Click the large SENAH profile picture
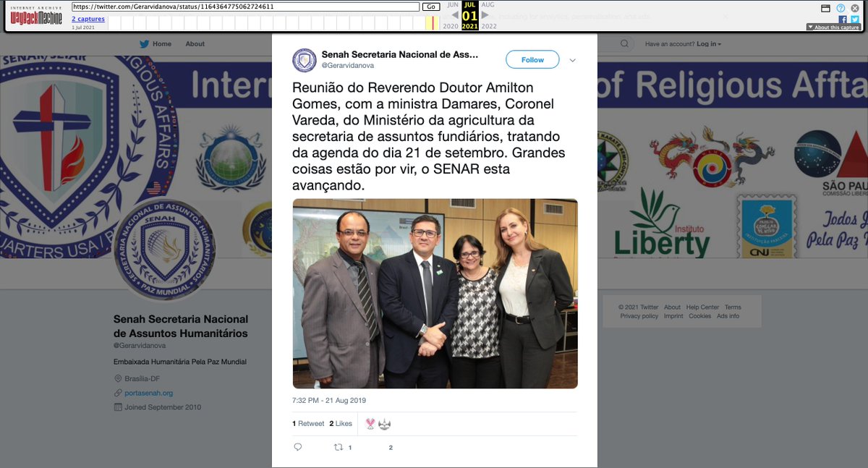This screenshot has width=868, height=468. coord(164,250)
